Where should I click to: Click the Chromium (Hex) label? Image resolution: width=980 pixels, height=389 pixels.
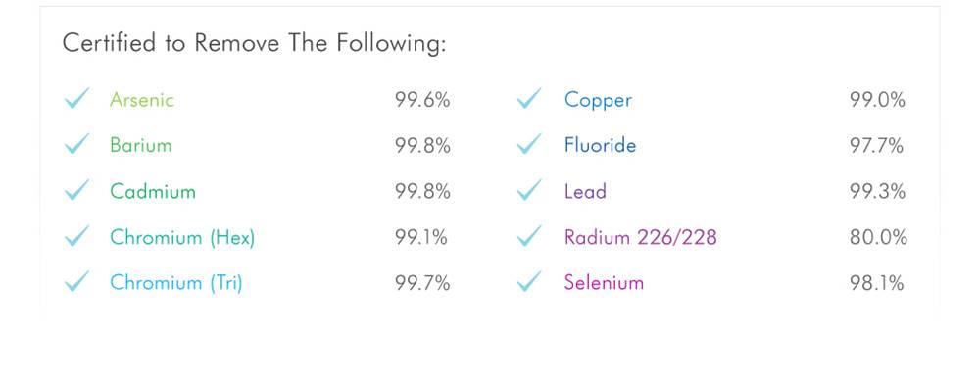pyautogui.click(x=182, y=238)
